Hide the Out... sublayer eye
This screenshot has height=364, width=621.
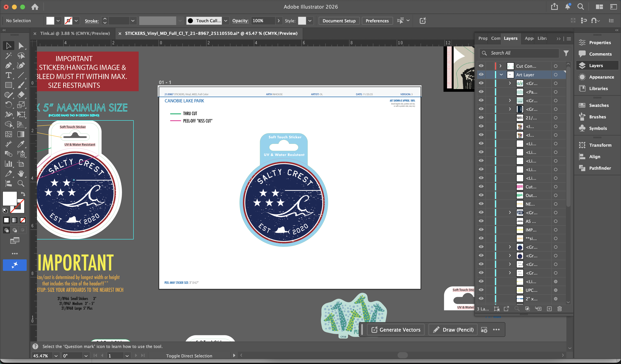481,195
